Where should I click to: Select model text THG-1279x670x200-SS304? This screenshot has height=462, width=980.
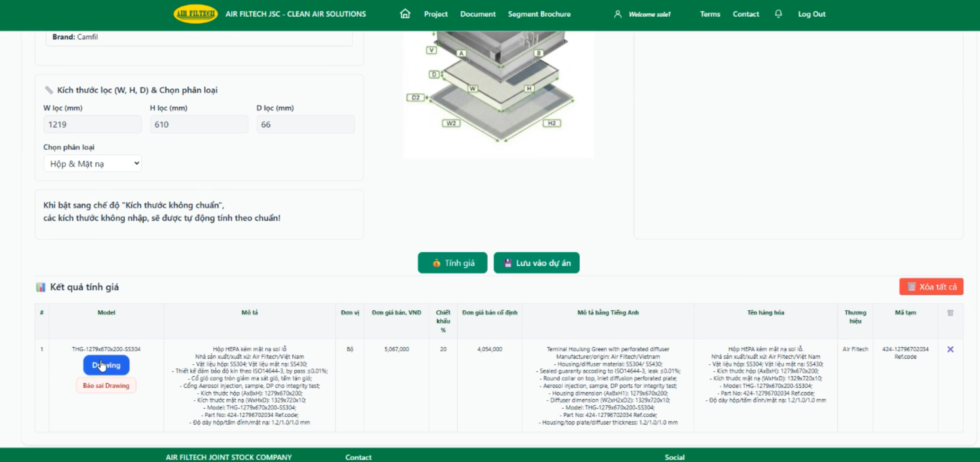click(106, 349)
